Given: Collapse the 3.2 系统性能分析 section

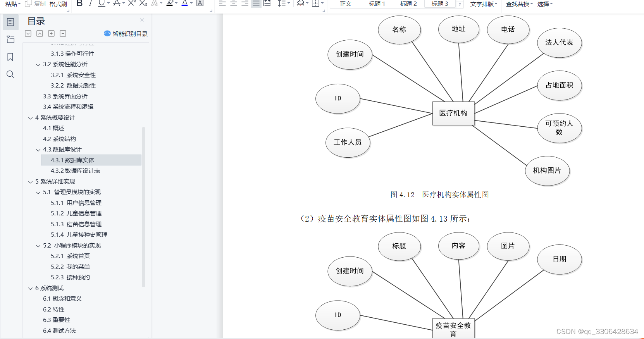Looking at the screenshot, I should [38, 65].
